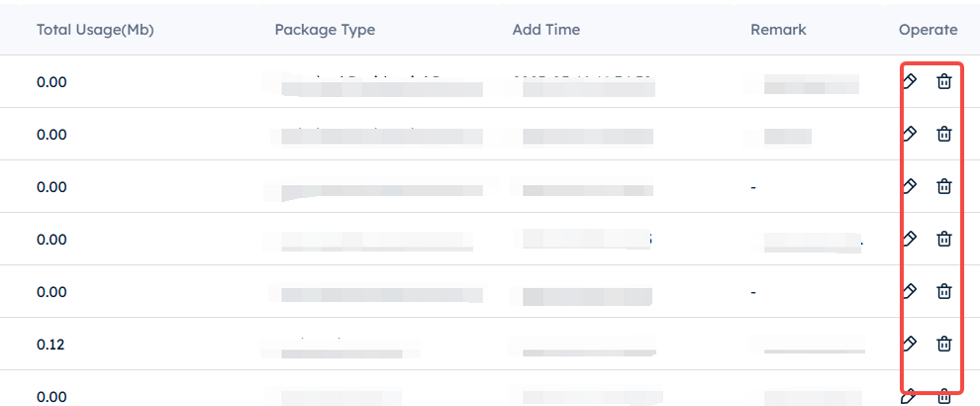The height and width of the screenshot is (406, 980).
Task: Select the 0.12 total usage cell
Action: point(50,344)
